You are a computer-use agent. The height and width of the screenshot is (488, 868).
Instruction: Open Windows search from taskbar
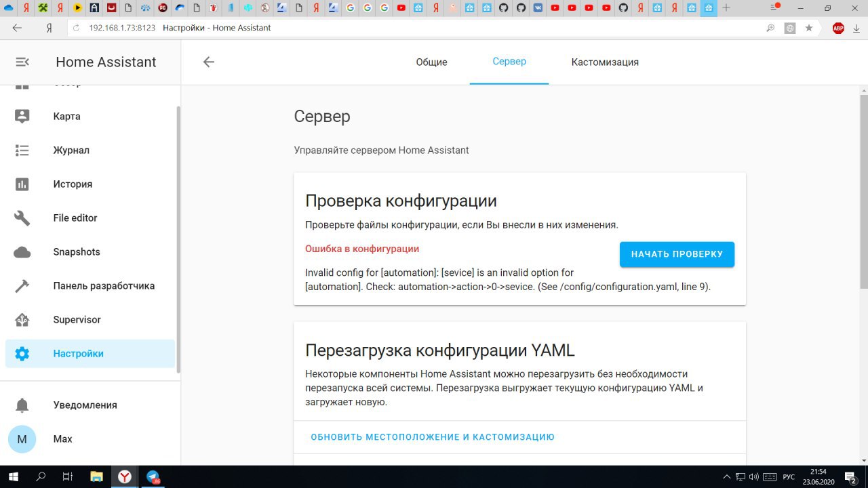(41, 476)
